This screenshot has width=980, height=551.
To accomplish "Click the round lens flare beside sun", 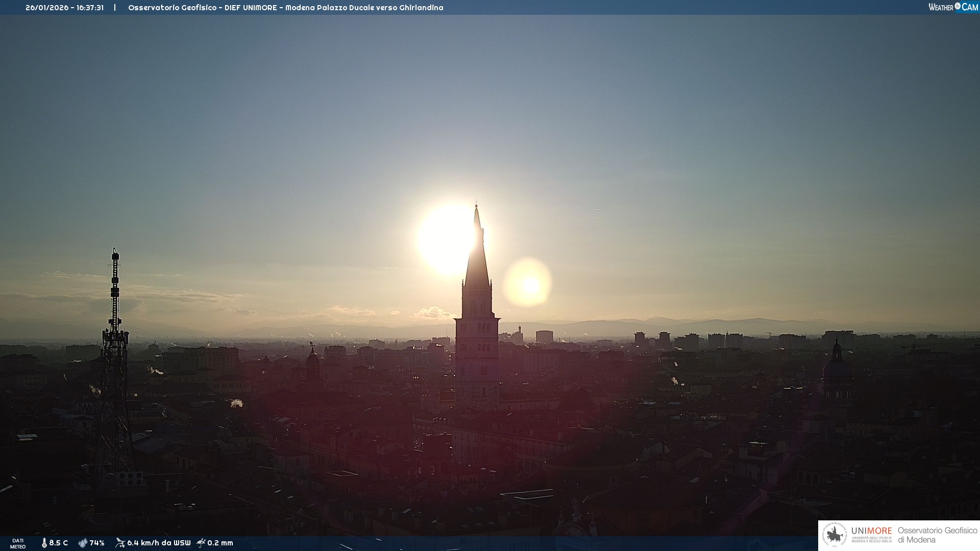I will click(528, 283).
